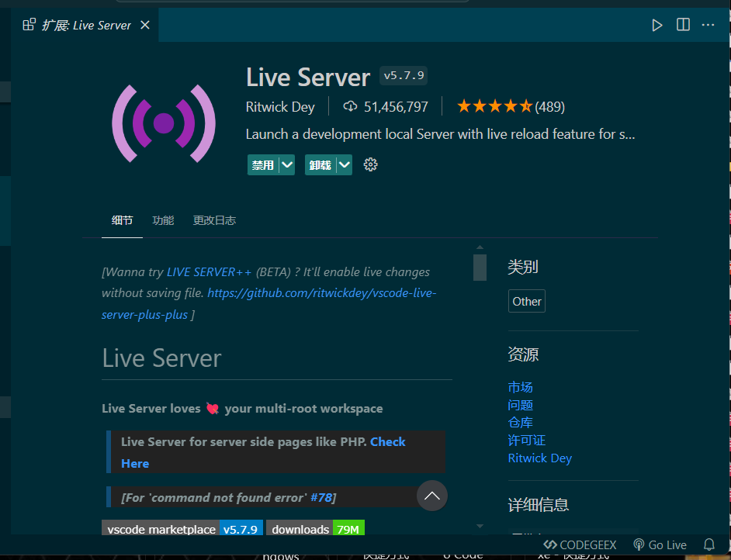This screenshot has height=560, width=731.
Task: Click the split editor icon
Action: [x=683, y=25]
